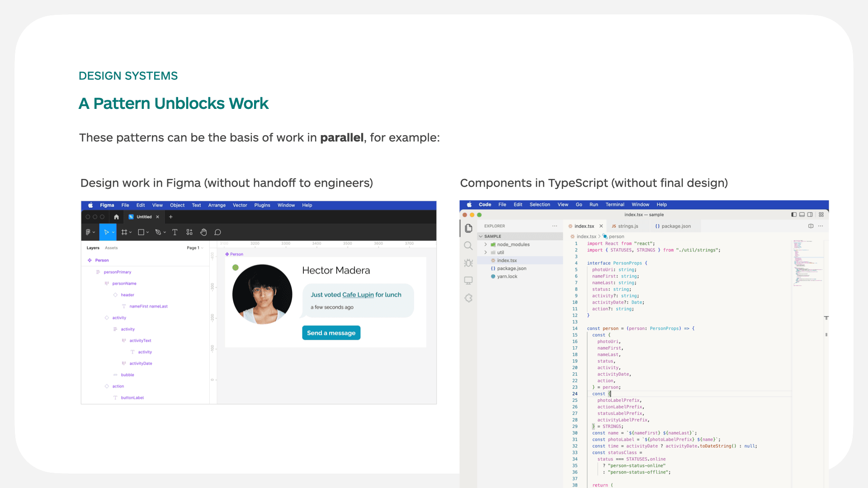Open Run and Debug in VS Code sidebar
This screenshot has height=488, width=868.
pyautogui.click(x=468, y=263)
